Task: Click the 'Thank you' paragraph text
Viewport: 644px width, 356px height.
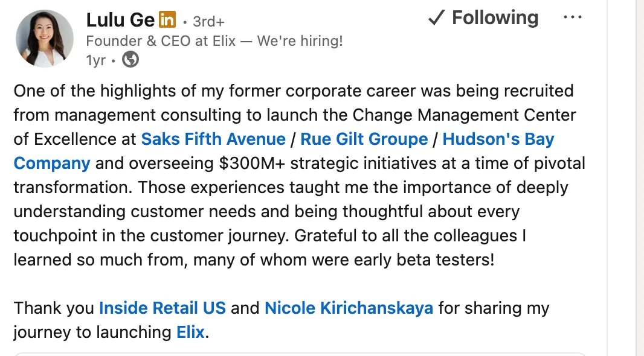Action: tap(56, 308)
